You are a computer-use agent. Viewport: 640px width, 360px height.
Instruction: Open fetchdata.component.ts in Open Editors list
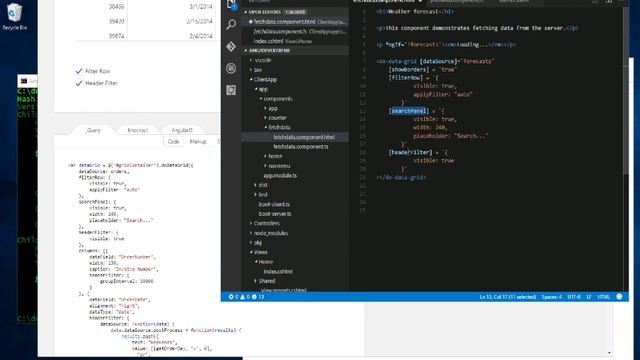[295, 31]
